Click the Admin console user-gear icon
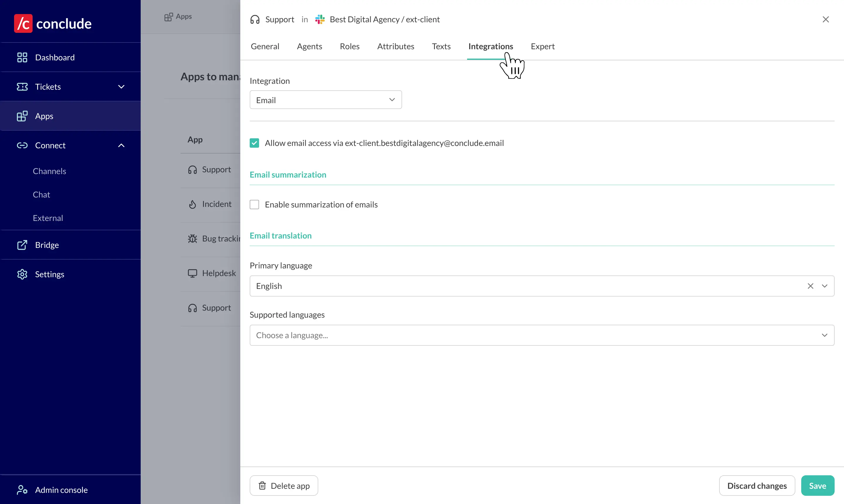Viewport: 844px width, 504px height. (x=22, y=490)
